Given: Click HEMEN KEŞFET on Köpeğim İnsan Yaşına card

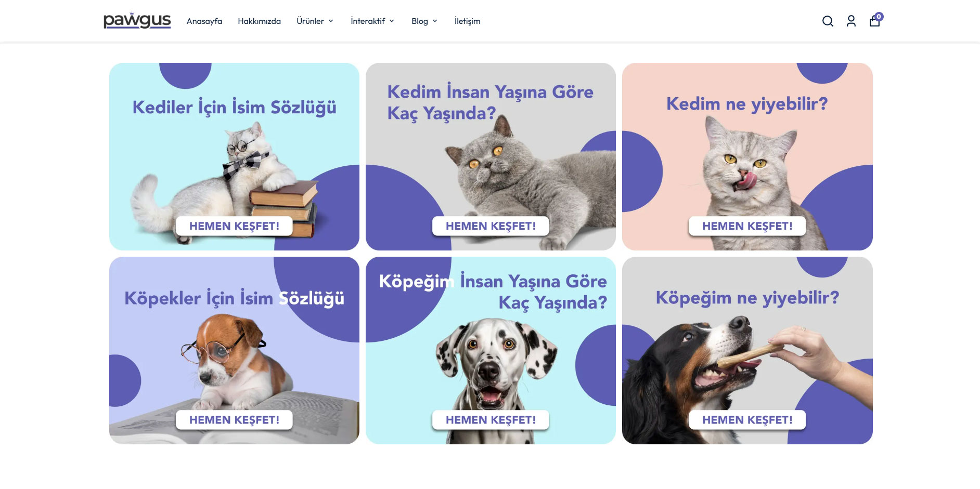Looking at the screenshot, I should pyautogui.click(x=491, y=420).
